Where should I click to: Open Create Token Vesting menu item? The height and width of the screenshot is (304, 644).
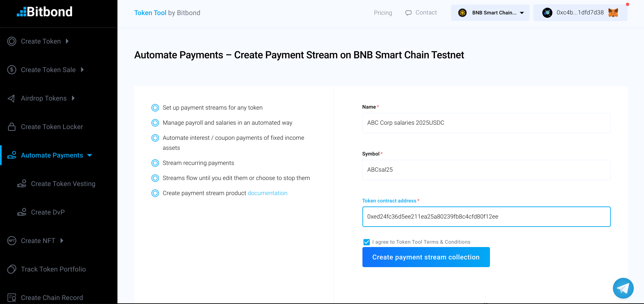pos(63,184)
